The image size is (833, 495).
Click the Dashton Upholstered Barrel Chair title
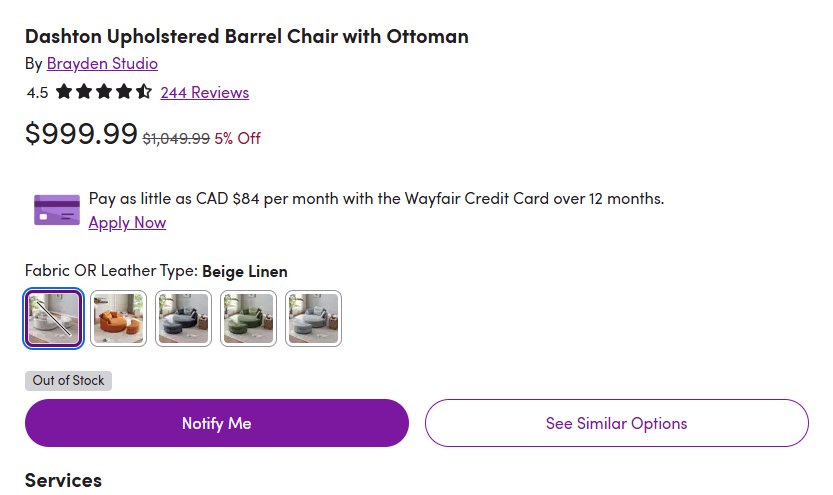tap(246, 37)
